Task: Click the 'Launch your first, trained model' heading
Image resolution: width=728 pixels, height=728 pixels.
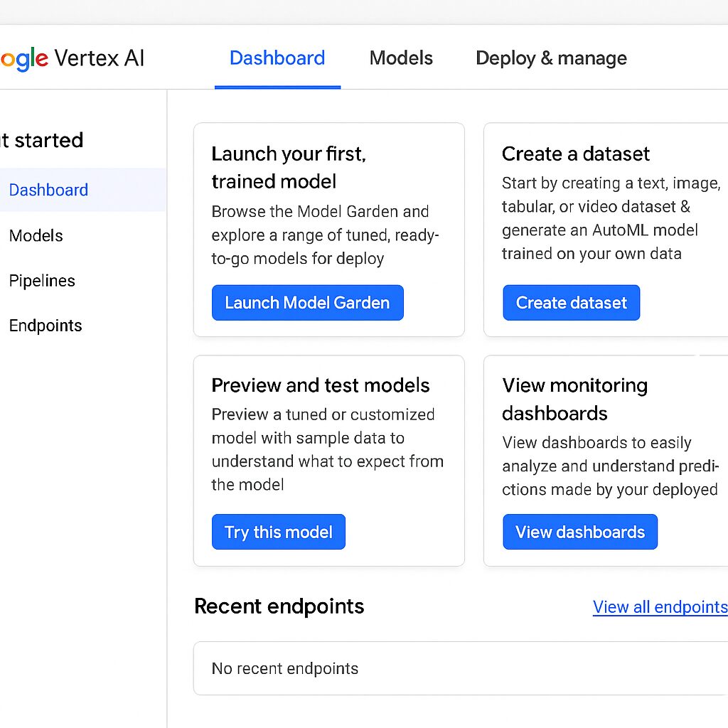Action: tap(289, 168)
